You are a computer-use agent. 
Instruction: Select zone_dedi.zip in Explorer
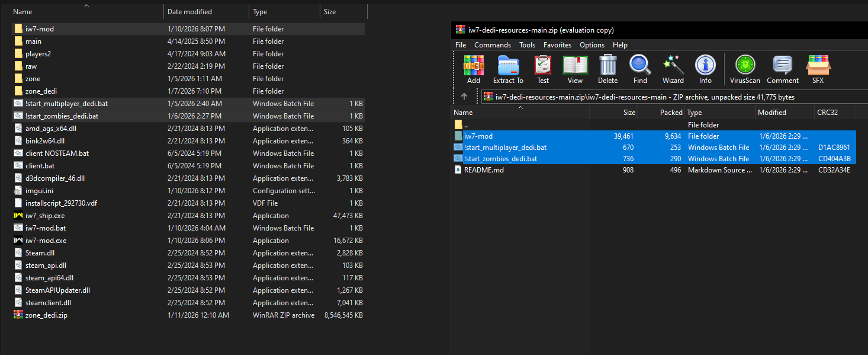46,315
